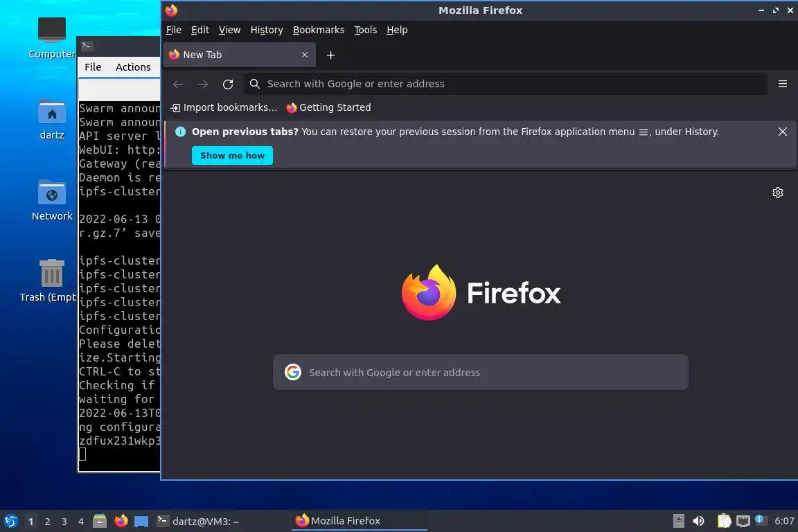Click the magnifier icon in address bar
Viewport: 798px width, 532px height.
(x=255, y=84)
